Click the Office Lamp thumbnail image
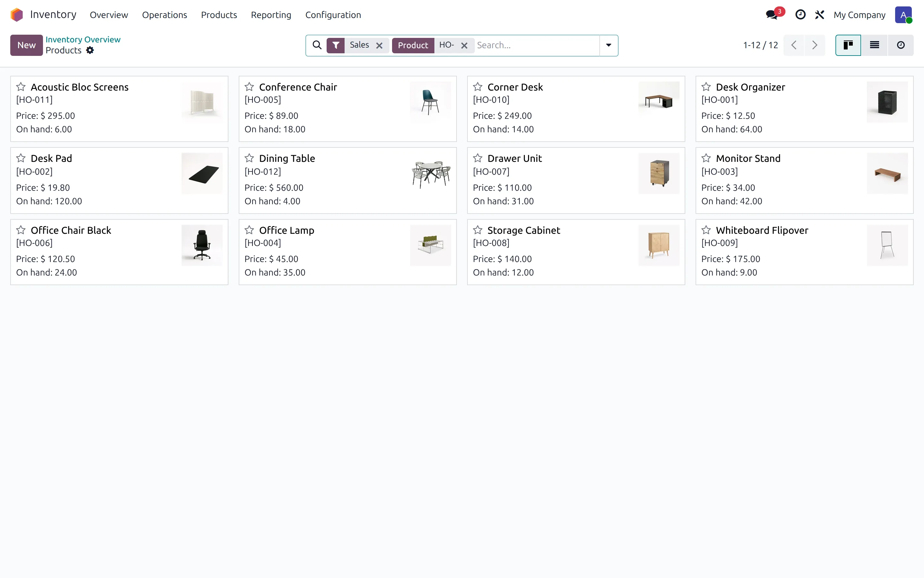 (430, 245)
